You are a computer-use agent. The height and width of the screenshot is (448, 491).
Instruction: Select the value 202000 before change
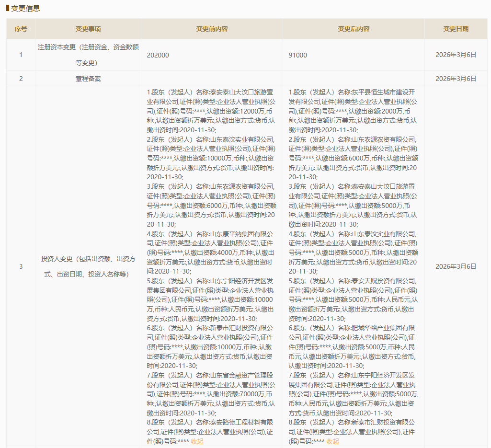pyautogui.click(x=158, y=55)
